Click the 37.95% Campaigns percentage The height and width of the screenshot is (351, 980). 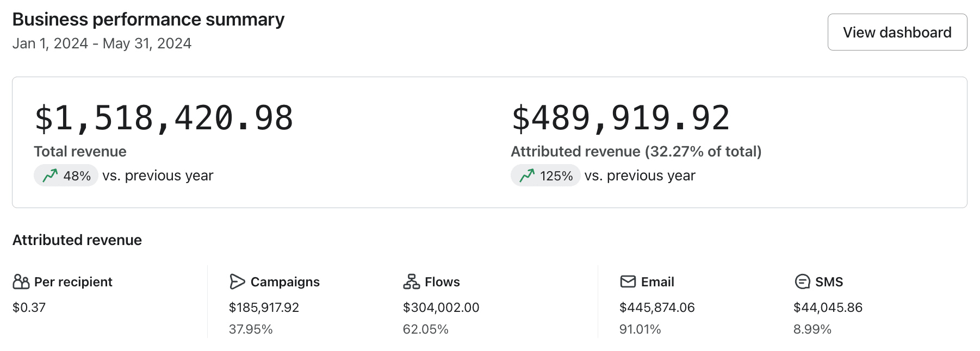[251, 329]
